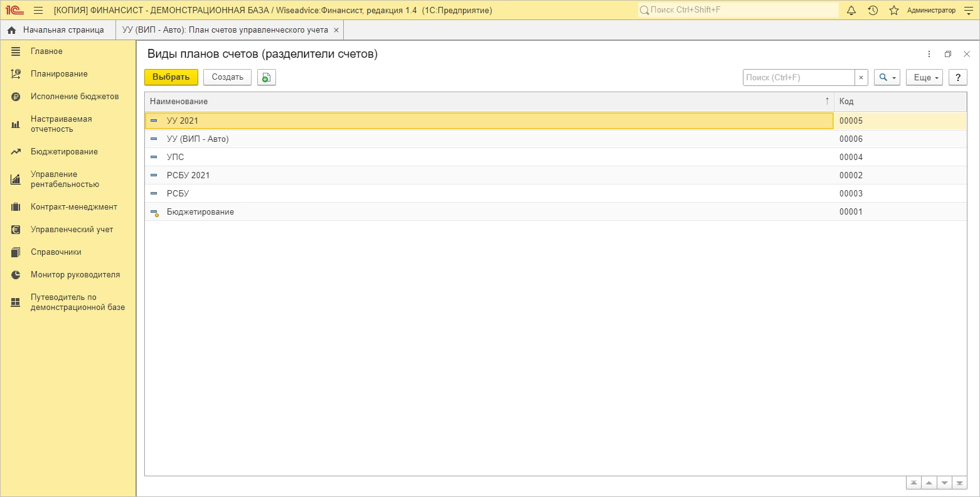Open Путеводитель по демонстрационной базе
980x497 pixels.
(x=78, y=302)
